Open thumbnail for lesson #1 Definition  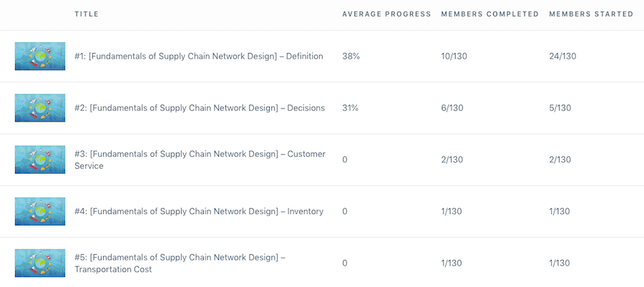(x=40, y=57)
